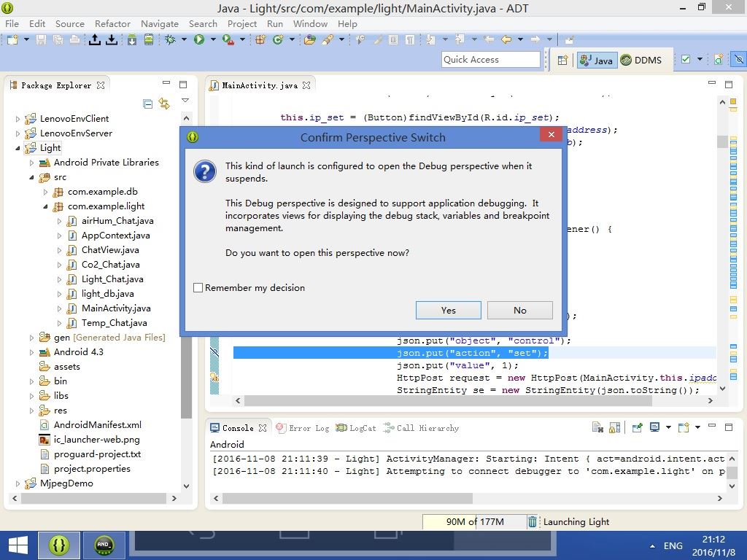Click the download arrow toolbar icon
Viewport: 747px width, 560px height.
(x=112, y=39)
